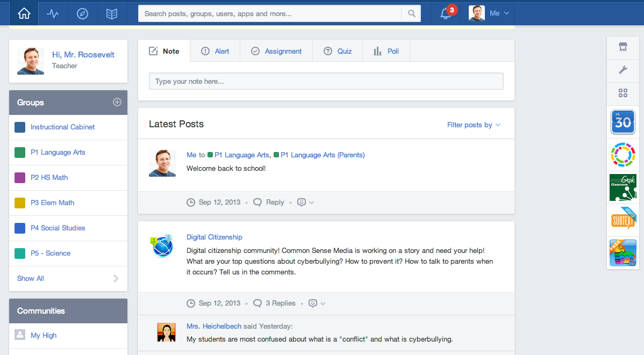Switch to the Assignment tab
Viewport: 644px width, 355px height.
tap(276, 52)
